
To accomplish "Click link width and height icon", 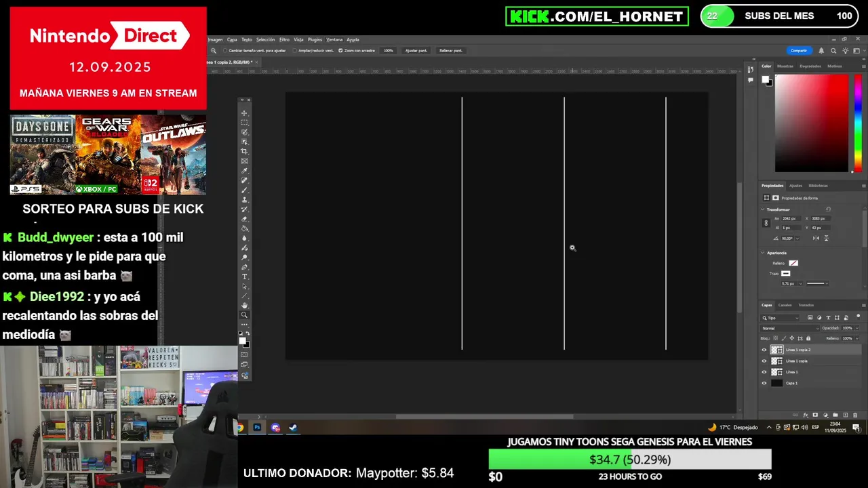I will tap(766, 223).
